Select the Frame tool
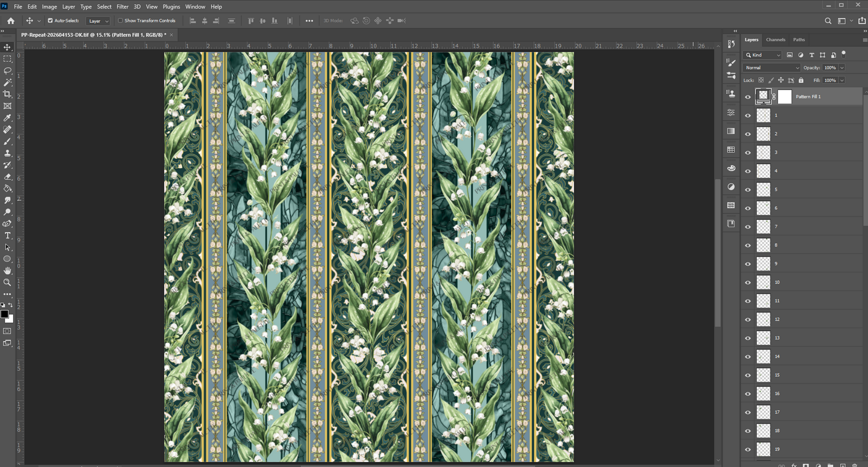Viewport: 868px width, 467px height. click(x=7, y=106)
